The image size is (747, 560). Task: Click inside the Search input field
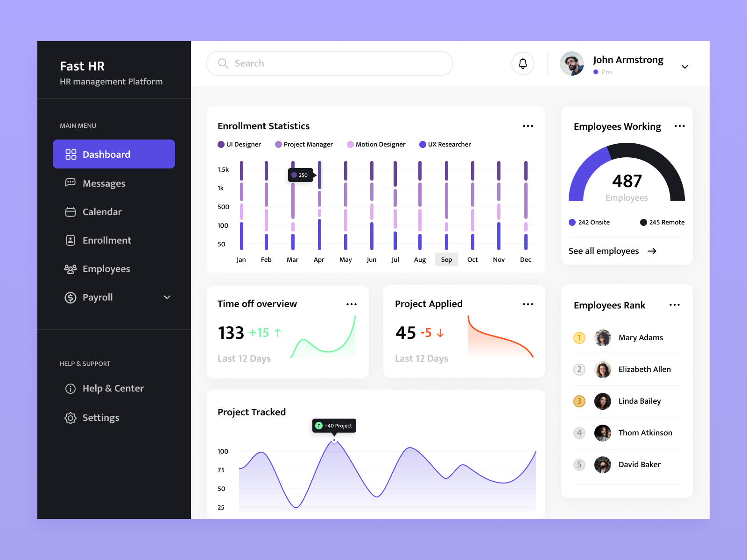click(x=327, y=63)
